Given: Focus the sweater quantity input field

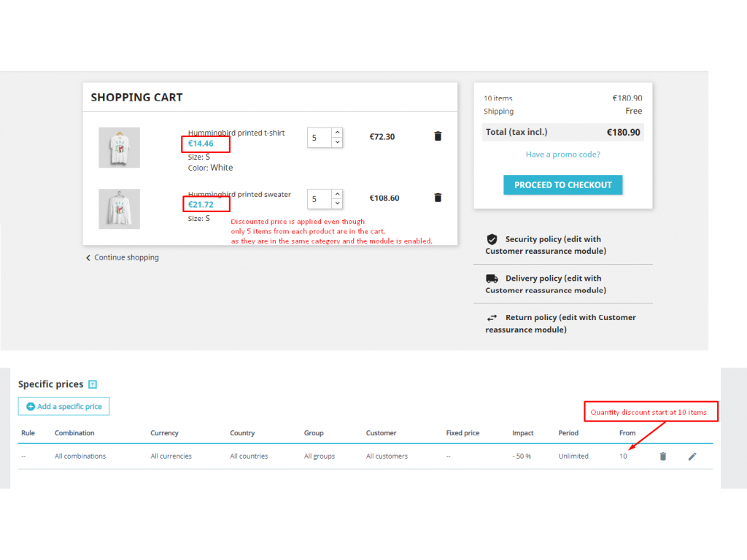Looking at the screenshot, I should click(319, 199).
